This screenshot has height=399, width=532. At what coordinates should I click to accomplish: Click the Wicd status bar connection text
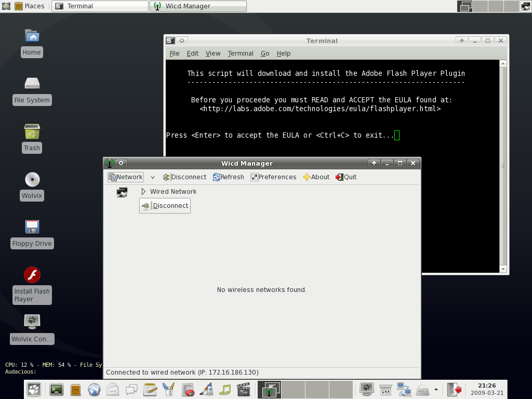click(x=182, y=373)
